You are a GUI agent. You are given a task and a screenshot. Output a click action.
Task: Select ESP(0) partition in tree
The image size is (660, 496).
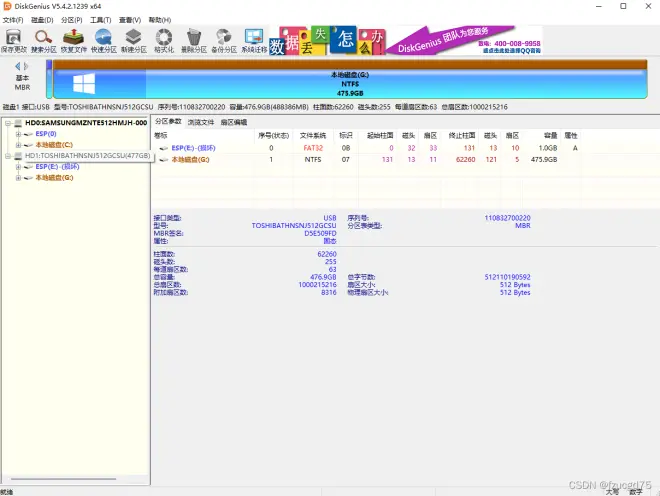point(46,134)
